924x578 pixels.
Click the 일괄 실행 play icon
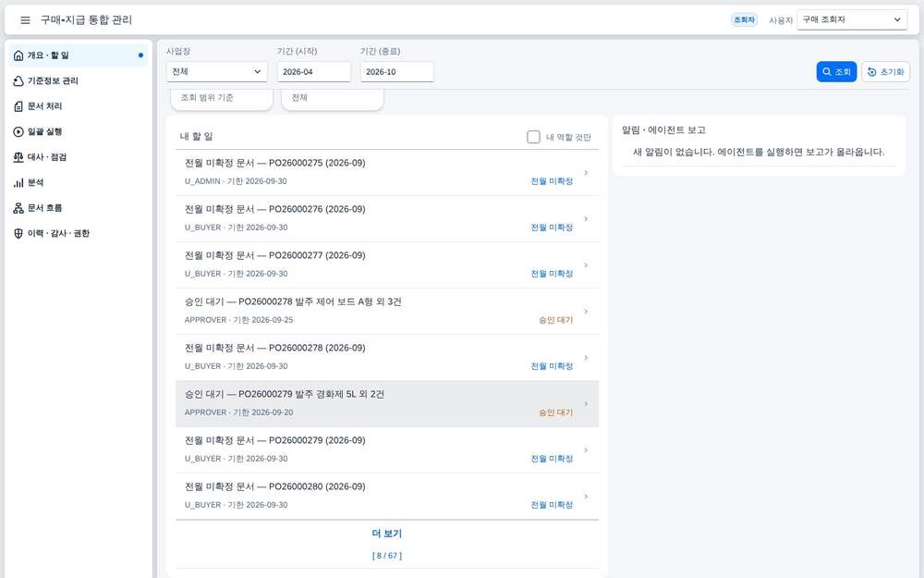18,131
